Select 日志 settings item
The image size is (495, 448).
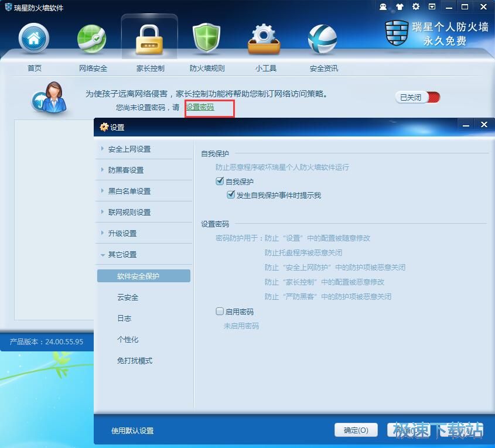click(124, 319)
